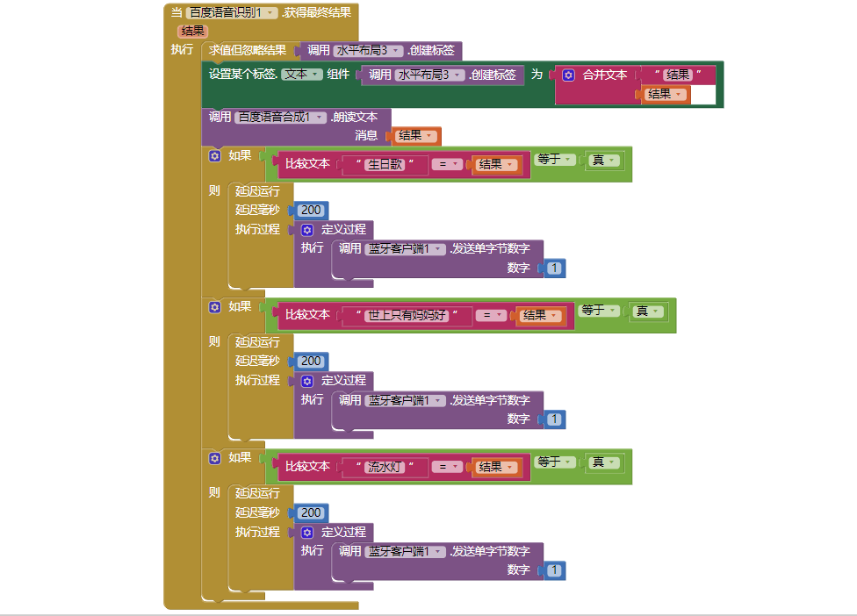Click the 比较文本 label in the 流水灯 comparison
Viewport: 857px width, 616px height.
tap(307, 466)
